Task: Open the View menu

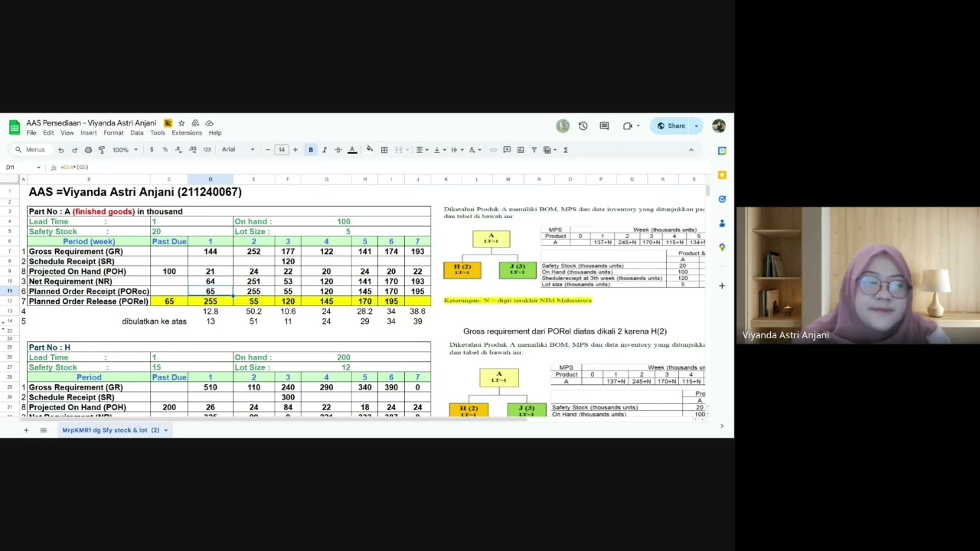Action: click(x=67, y=133)
